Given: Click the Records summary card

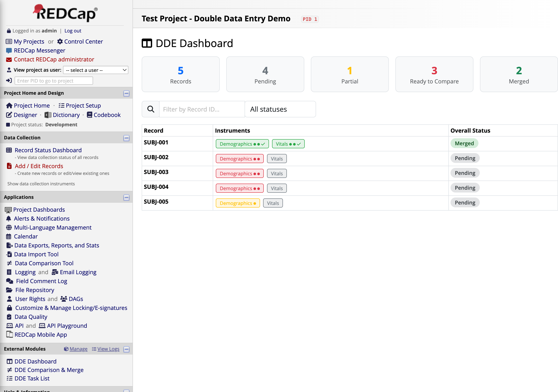Looking at the screenshot, I should [180, 74].
